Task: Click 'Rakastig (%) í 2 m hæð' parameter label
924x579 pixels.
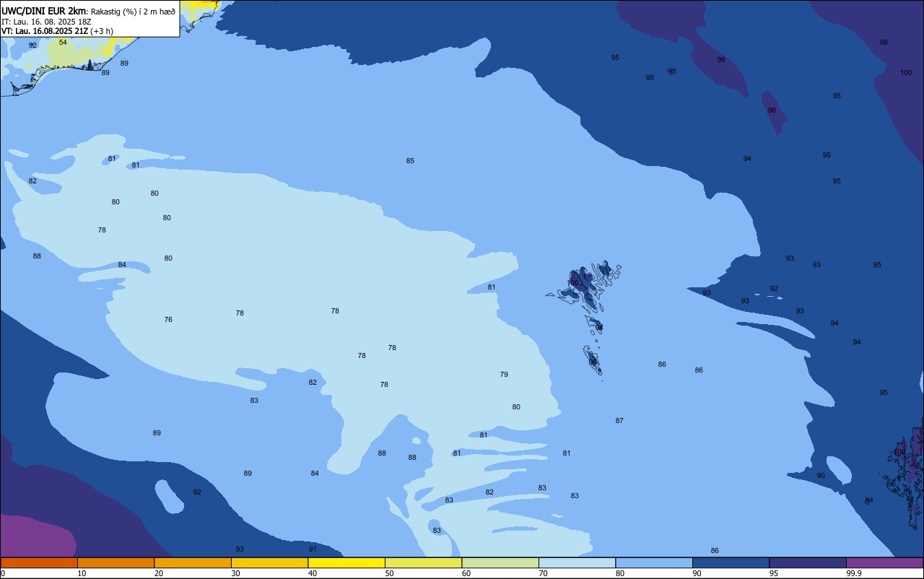Action: [x=133, y=12]
